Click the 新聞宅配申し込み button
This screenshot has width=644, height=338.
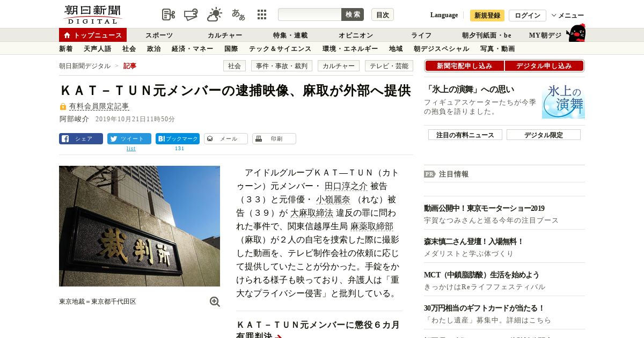(x=464, y=66)
